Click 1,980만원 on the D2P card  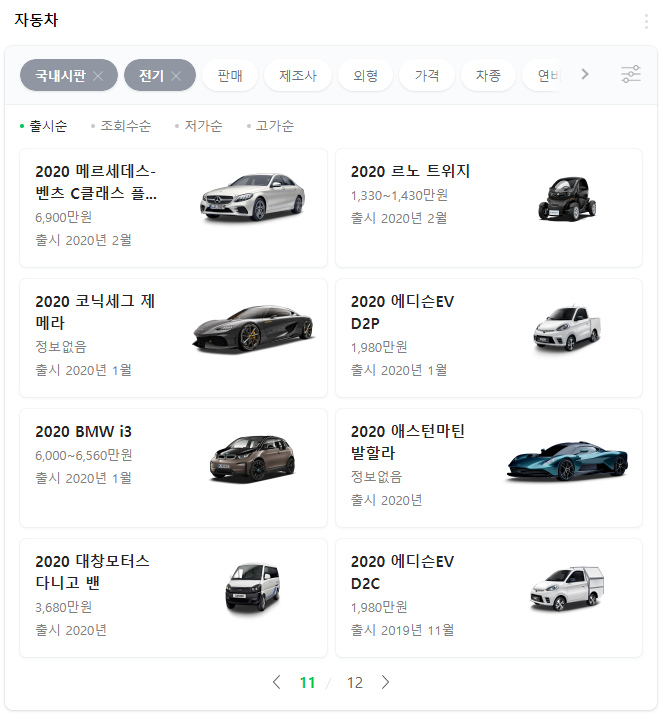[379, 347]
